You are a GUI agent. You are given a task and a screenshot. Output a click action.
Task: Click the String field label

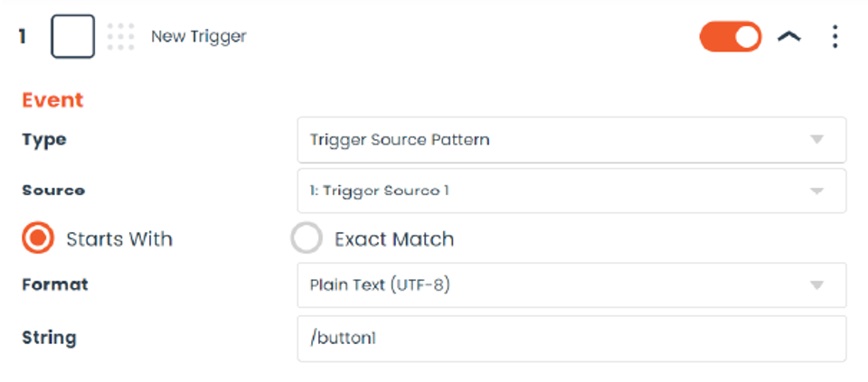pyautogui.click(x=49, y=338)
